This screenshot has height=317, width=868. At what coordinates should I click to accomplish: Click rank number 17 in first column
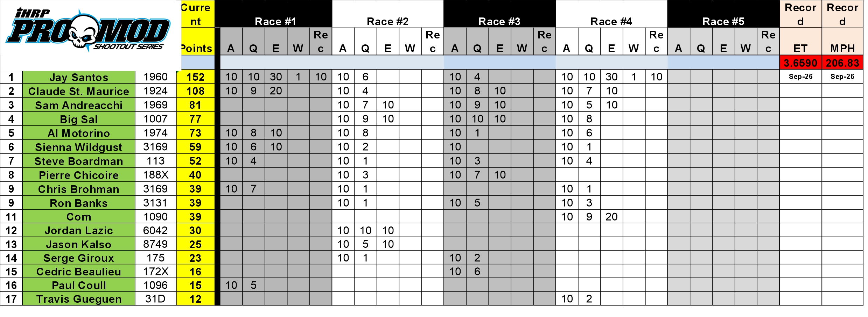11,299
